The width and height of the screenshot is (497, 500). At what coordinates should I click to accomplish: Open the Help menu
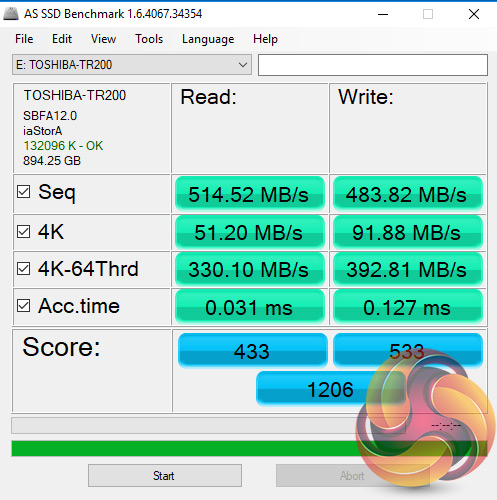pos(265,39)
